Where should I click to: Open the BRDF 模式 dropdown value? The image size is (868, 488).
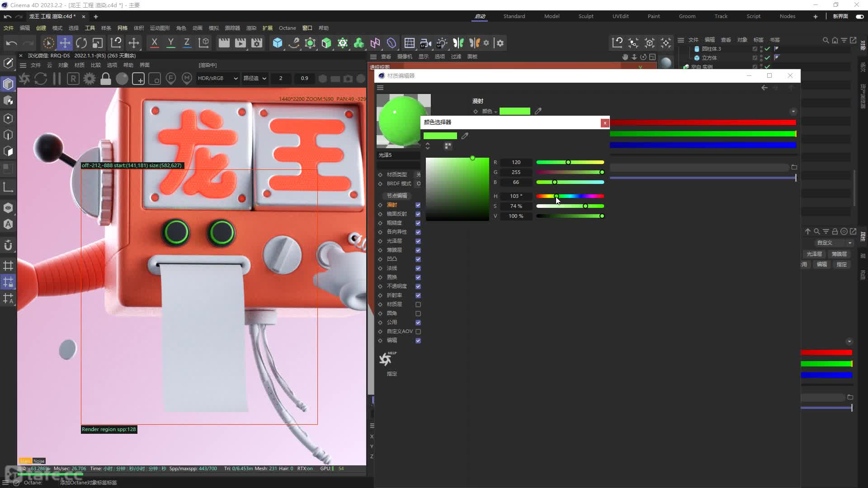click(418, 183)
